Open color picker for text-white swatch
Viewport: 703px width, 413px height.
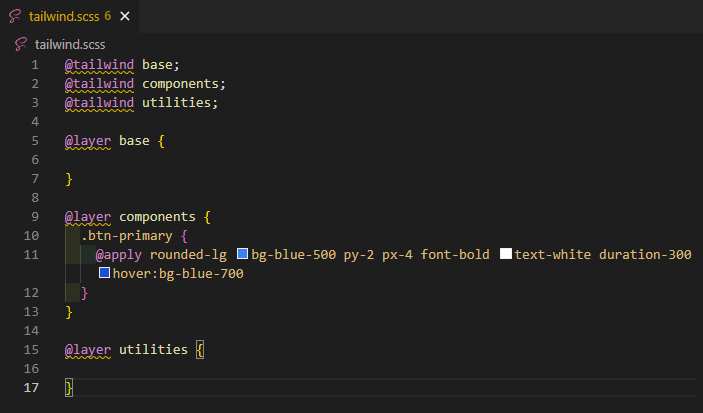coord(506,254)
